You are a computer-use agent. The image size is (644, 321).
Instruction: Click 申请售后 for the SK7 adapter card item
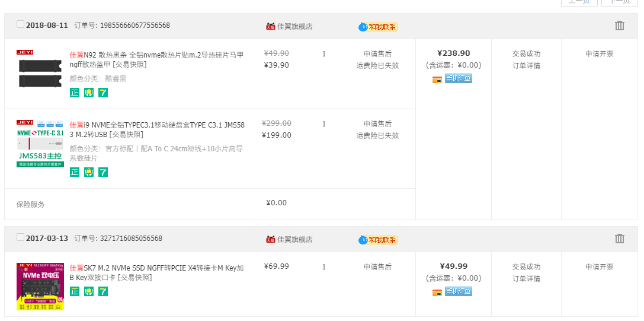(x=377, y=266)
